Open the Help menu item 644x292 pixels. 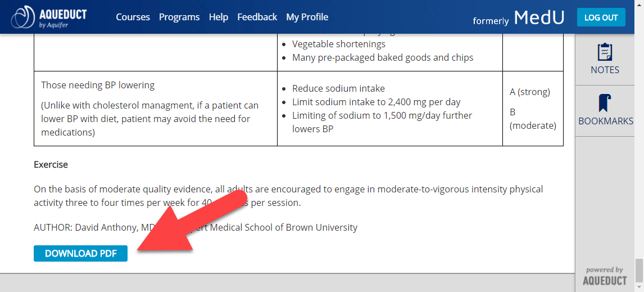click(x=219, y=17)
